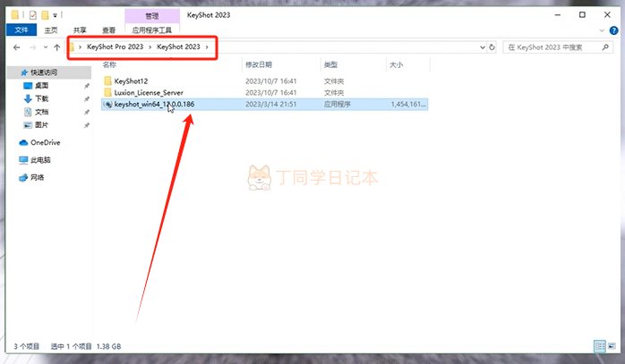
Task: Click the folder icon in the address bar
Action: click(73, 47)
